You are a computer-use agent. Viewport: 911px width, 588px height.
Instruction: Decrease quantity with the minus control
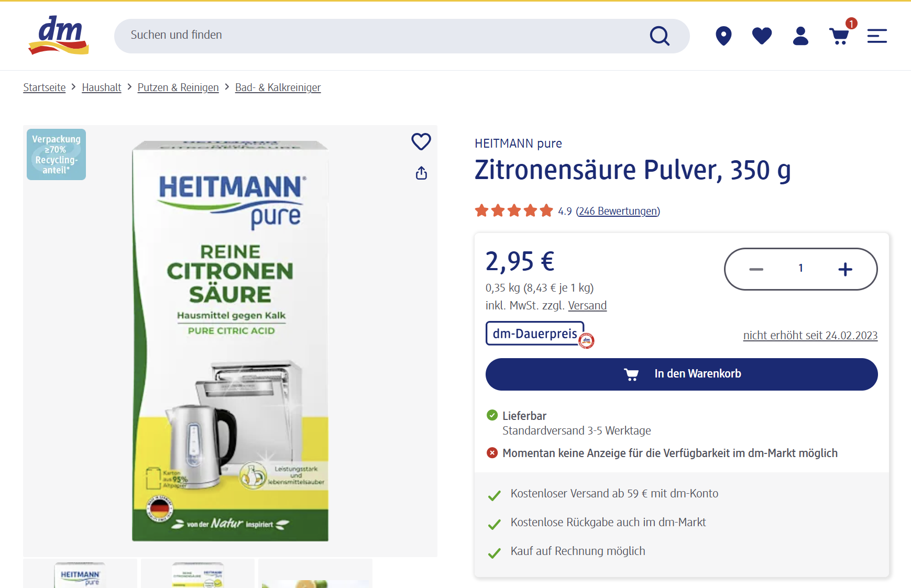(x=756, y=269)
